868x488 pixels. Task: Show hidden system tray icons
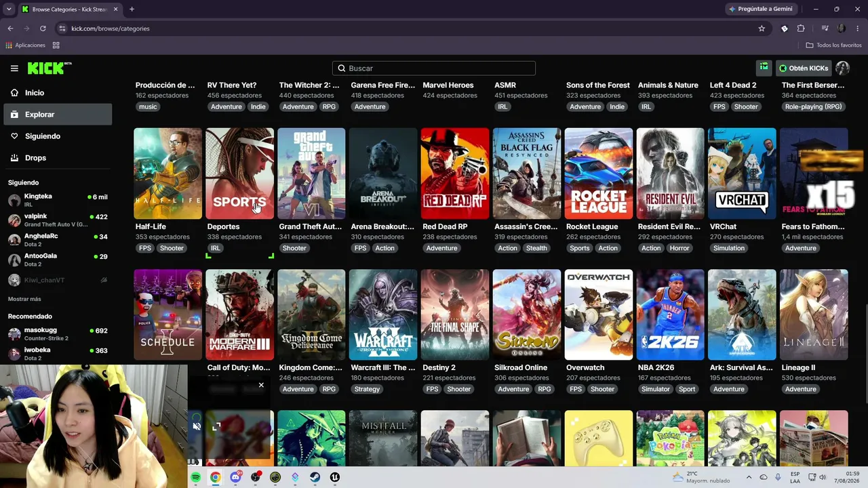point(749,477)
